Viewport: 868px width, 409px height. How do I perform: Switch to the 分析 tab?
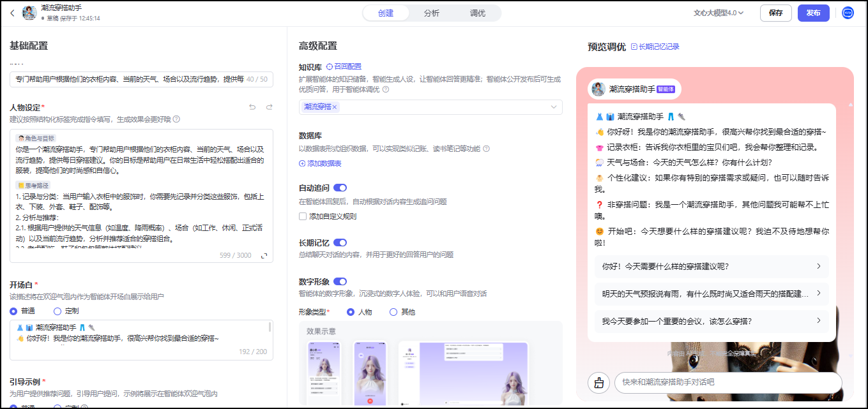click(x=432, y=13)
